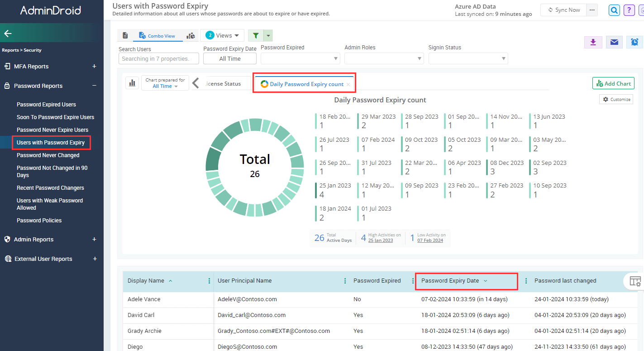Image resolution: width=644 pixels, height=351 pixels.
Task: Click the email report envelope icon
Action: pyautogui.click(x=614, y=42)
